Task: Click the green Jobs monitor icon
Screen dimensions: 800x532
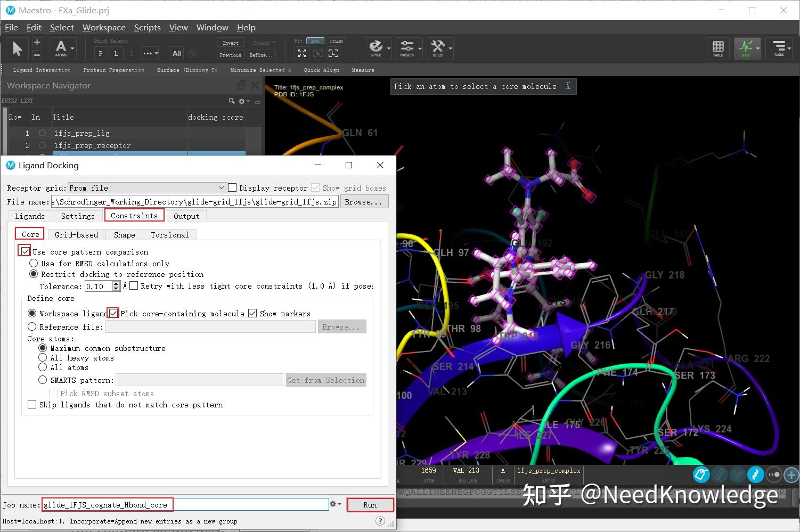Action: [747, 48]
